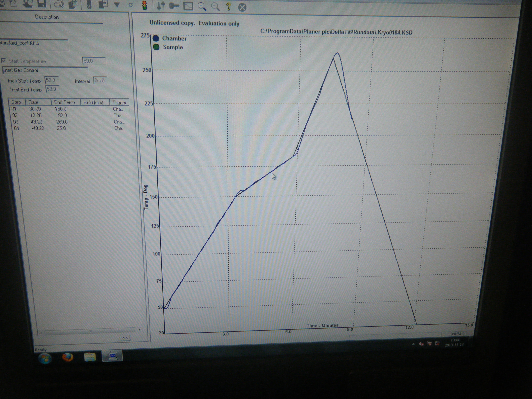Click the Sample legend label
Viewport: 532px width, 399px height.
(x=173, y=47)
